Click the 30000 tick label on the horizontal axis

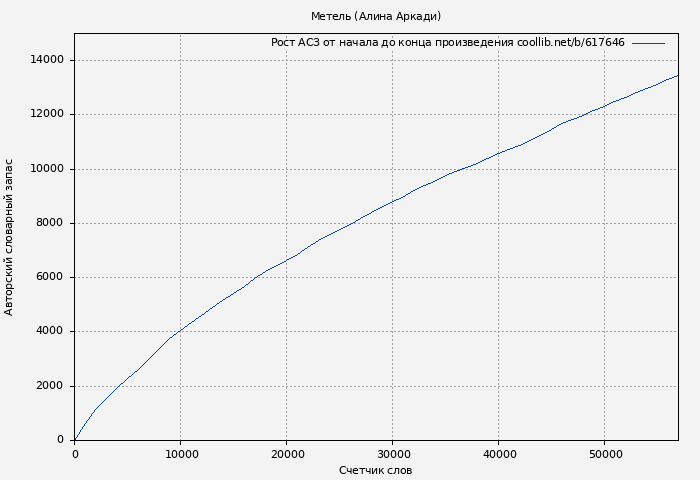393,454
